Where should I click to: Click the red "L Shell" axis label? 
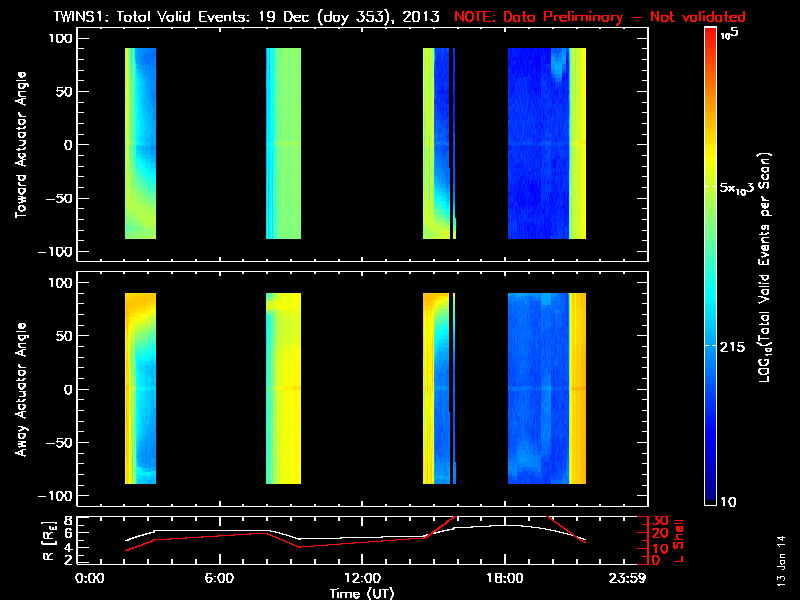[x=678, y=540]
